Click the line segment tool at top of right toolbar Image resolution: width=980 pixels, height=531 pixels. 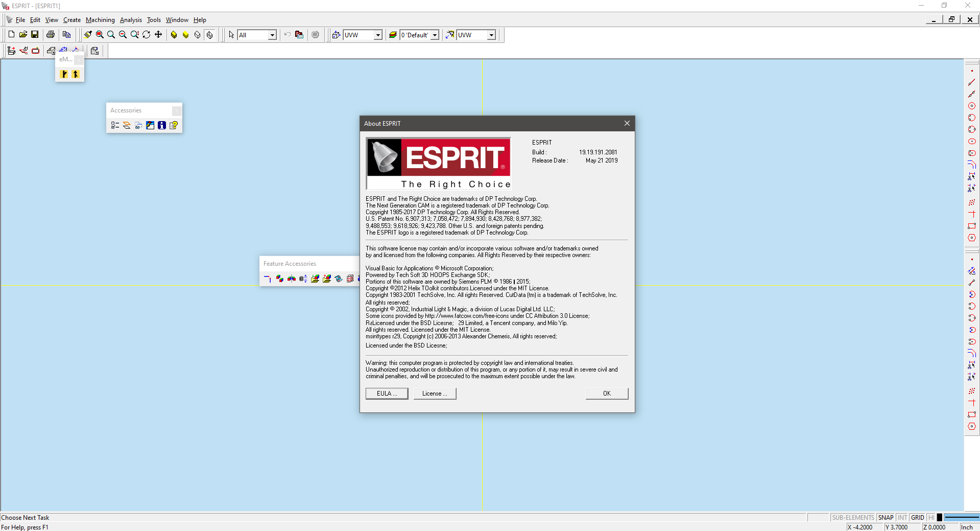(972, 82)
